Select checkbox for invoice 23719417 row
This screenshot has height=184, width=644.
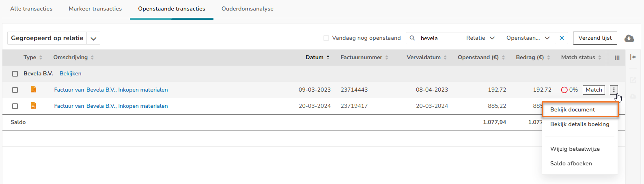coord(15,106)
